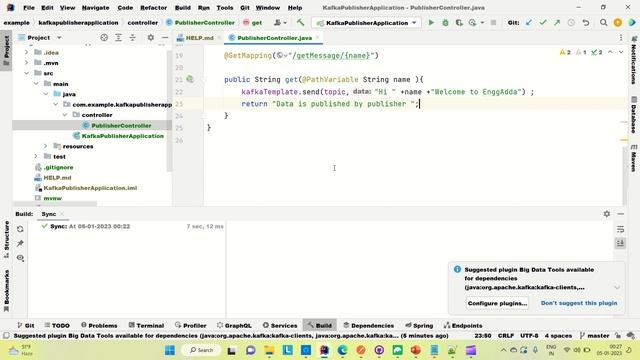The height and width of the screenshot is (360, 640).
Task: Show Git history clock icon
Action: 571,23
